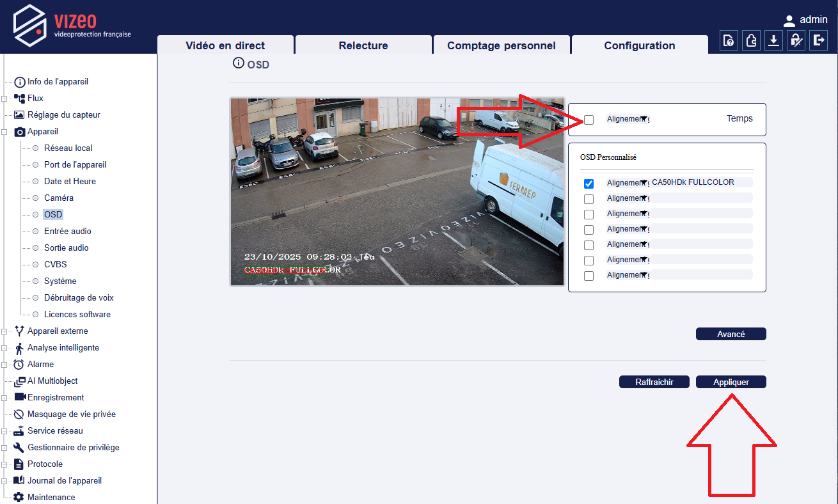Click the download arrow icon in the header
This screenshot has height=504, width=838.
[773, 40]
